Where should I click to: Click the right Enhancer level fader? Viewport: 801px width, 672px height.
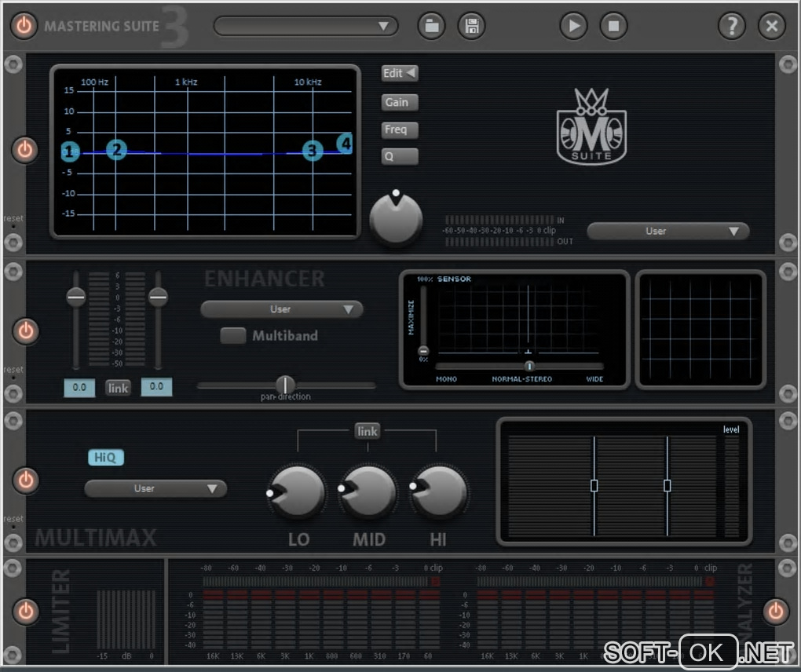pos(158,296)
